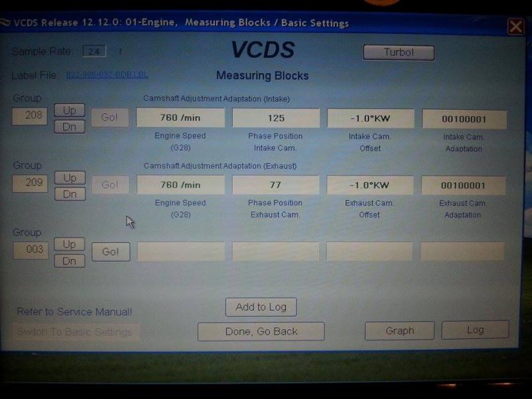This screenshot has height=399, width=532.
Task: Increase group 209 with Up button
Action: 70,178
